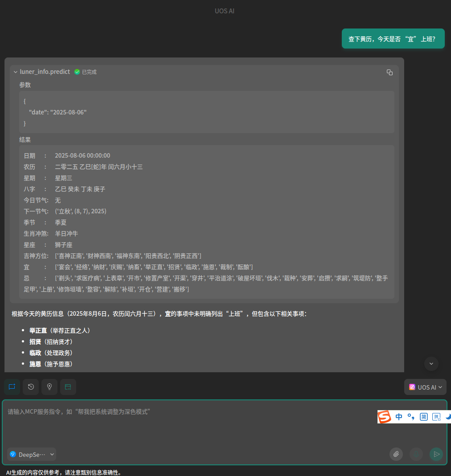Copy the luner_info.predict tool output
The width and height of the screenshot is (451, 476).
(389, 72)
